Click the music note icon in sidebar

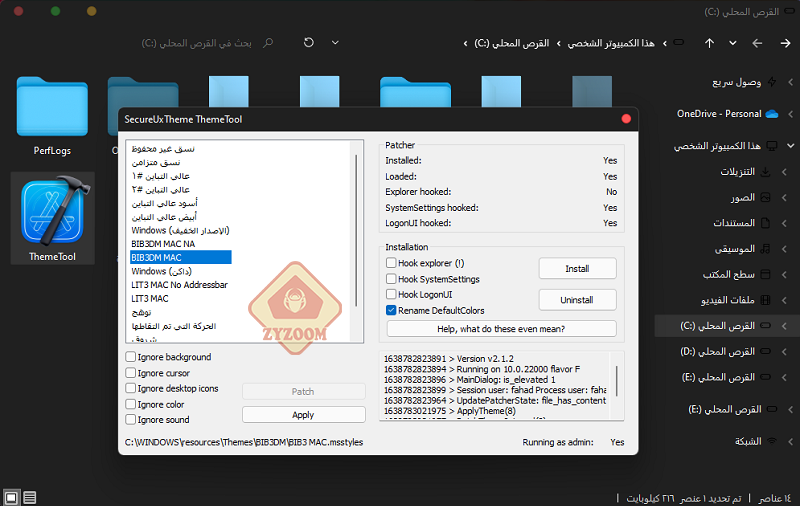[x=765, y=249]
